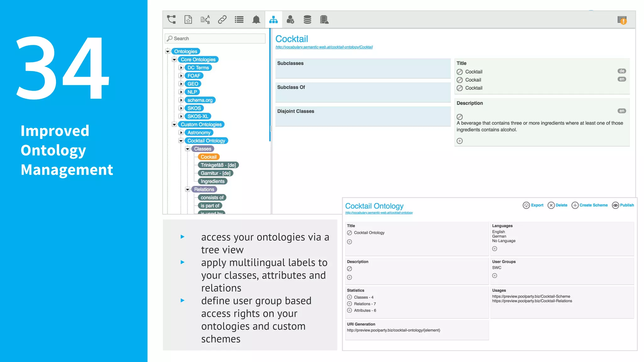Edit the 'Cocktail Ontology' title entry
The width and height of the screenshot is (644, 362).
[349, 233]
